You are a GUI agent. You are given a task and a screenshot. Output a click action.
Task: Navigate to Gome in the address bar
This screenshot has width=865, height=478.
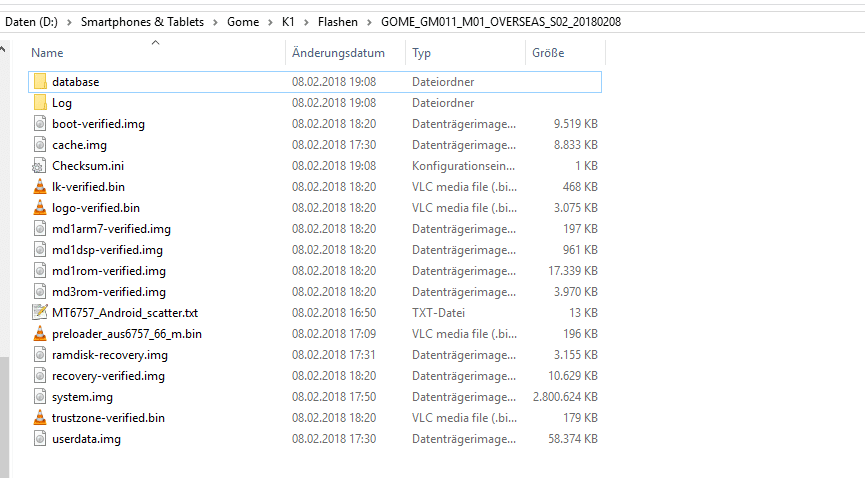coord(243,22)
